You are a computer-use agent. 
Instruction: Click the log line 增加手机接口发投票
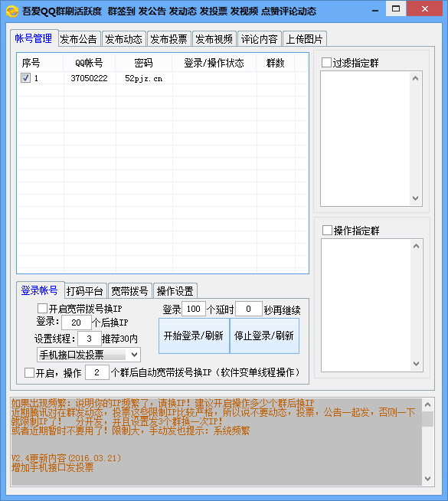point(53,468)
